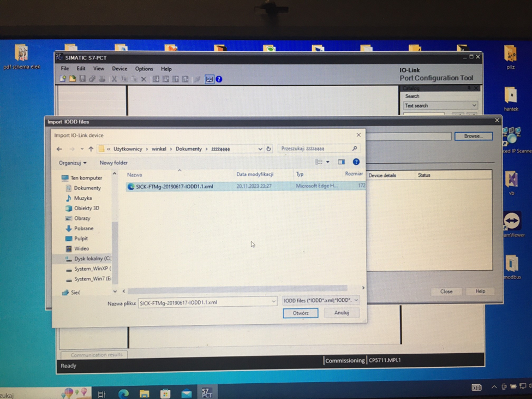
Task: Open Microsoft Edge from taskbar
Action: point(123,394)
